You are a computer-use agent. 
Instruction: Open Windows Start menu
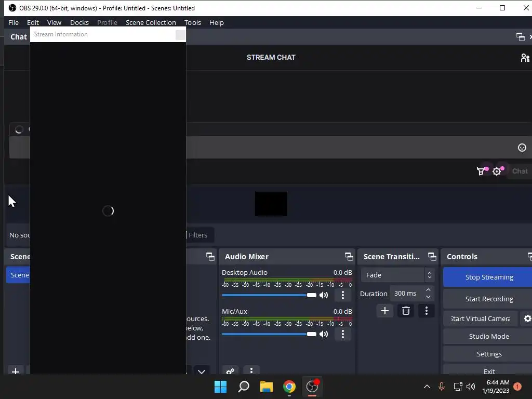click(x=220, y=387)
